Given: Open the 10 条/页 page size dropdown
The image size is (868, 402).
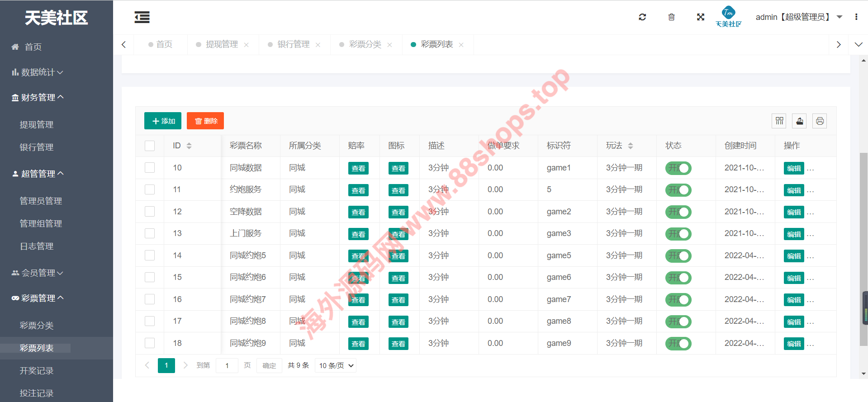Looking at the screenshot, I should [336, 365].
